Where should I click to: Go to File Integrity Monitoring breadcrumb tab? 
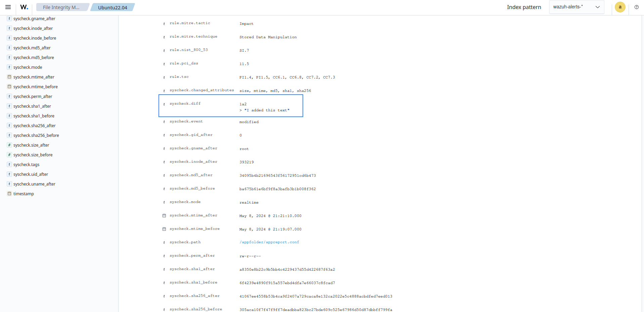coord(61,7)
